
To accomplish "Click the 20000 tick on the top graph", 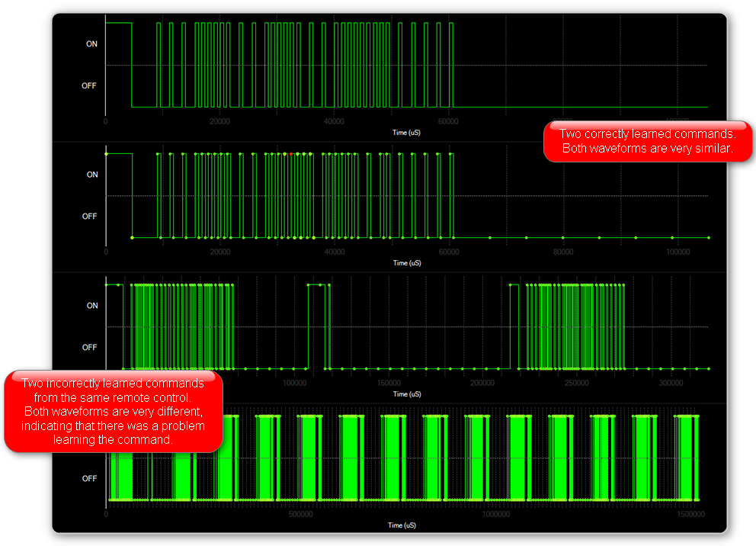I will click(219, 121).
